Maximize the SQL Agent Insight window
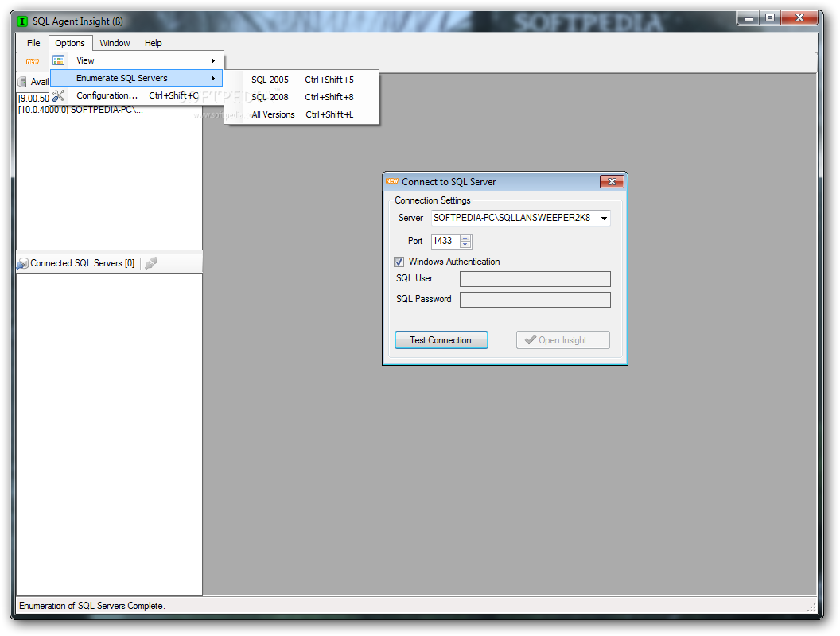This screenshot has width=840, height=636. 770,19
